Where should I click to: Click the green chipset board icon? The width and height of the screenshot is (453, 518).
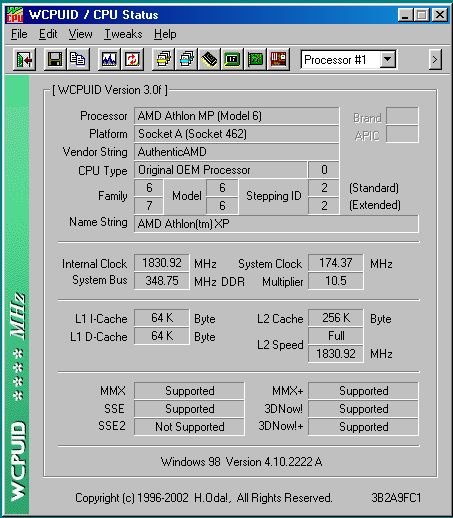pyautogui.click(x=232, y=60)
